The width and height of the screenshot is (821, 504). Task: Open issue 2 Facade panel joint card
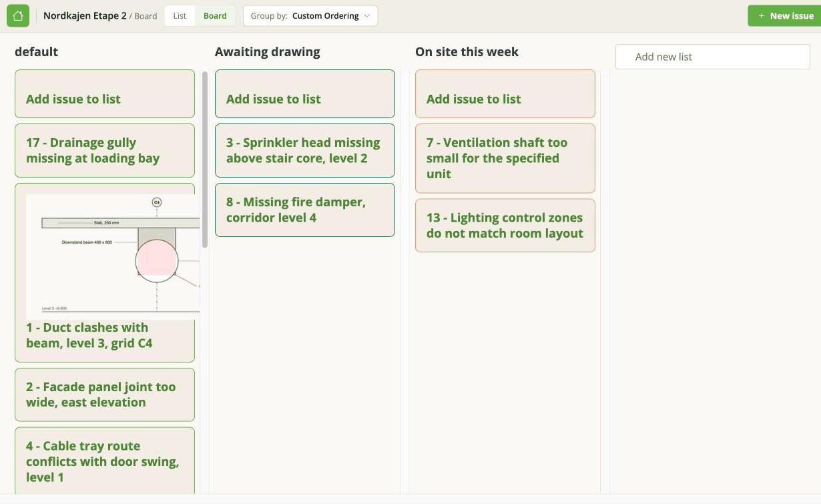pos(105,395)
